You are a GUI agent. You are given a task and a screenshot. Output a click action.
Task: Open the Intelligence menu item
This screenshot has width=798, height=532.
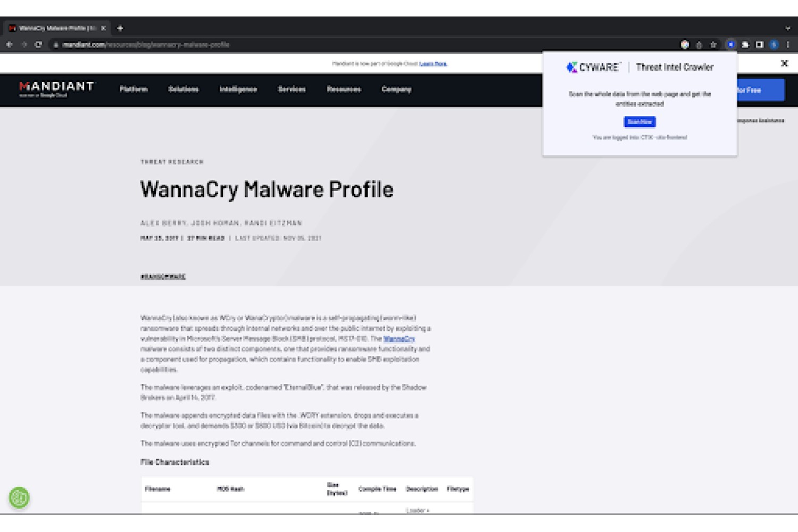pos(238,89)
